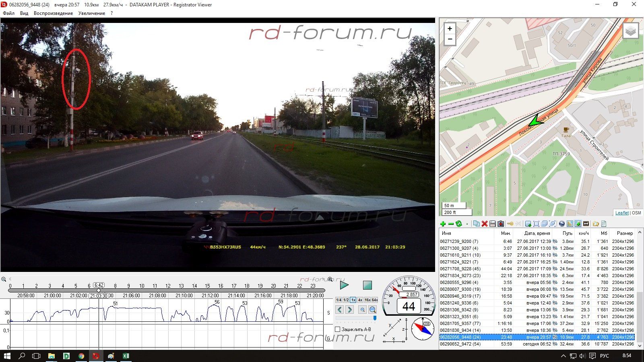Open the Увеличение menu
Viewport: 644px width, 362px height.
tap(92, 13)
